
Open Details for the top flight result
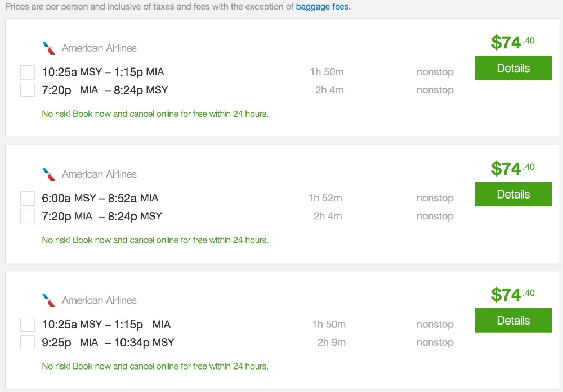(513, 68)
